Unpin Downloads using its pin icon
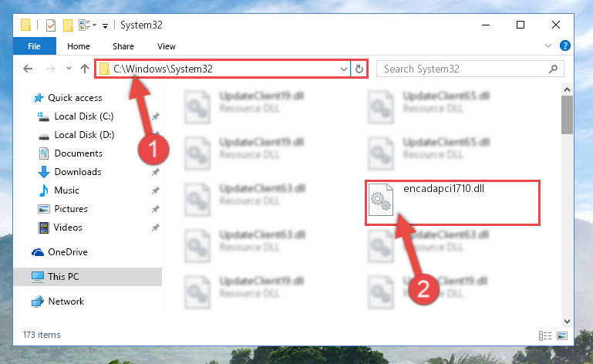 click(x=156, y=172)
